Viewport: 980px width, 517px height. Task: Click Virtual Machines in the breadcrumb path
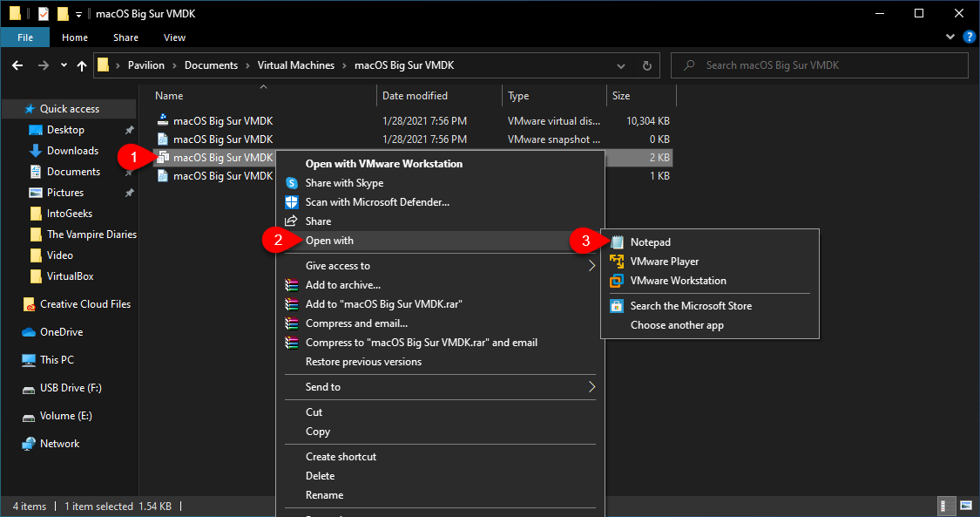(x=296, y=65)
